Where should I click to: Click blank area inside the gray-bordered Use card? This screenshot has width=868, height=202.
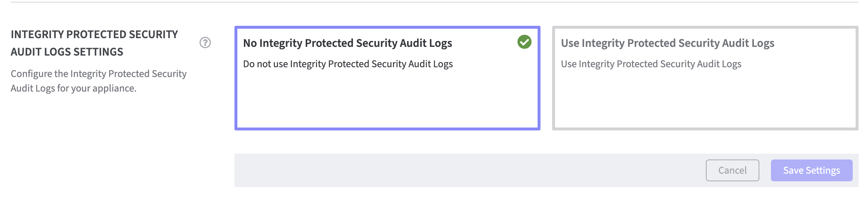pyautogui.click(x=705, y=102)
